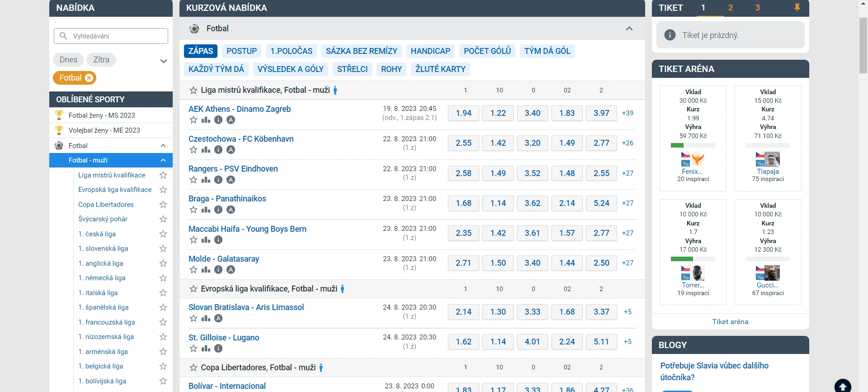Viewport: 868px width, 392px height.
Task: Click the Vyhledávání search field
Action: pyautogui.click(x=111, y=36)
